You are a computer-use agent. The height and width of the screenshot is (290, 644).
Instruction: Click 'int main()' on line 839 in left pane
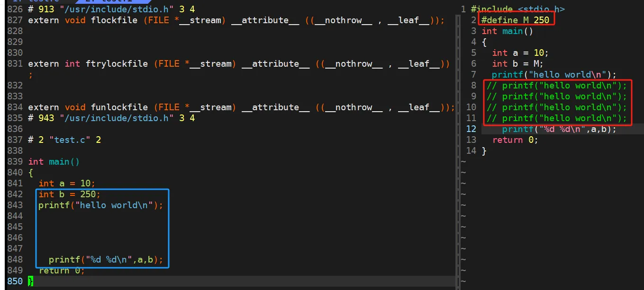(54, 162)
